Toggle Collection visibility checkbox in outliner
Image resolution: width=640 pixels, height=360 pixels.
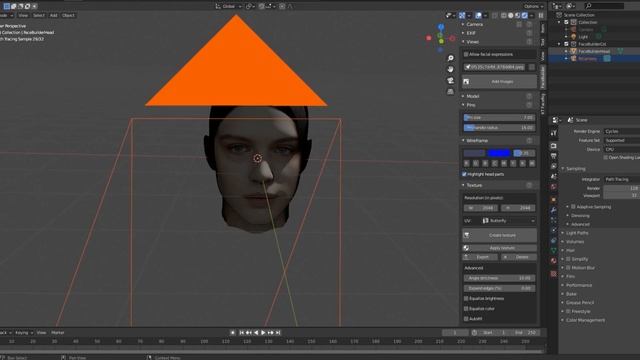[566, 22]
